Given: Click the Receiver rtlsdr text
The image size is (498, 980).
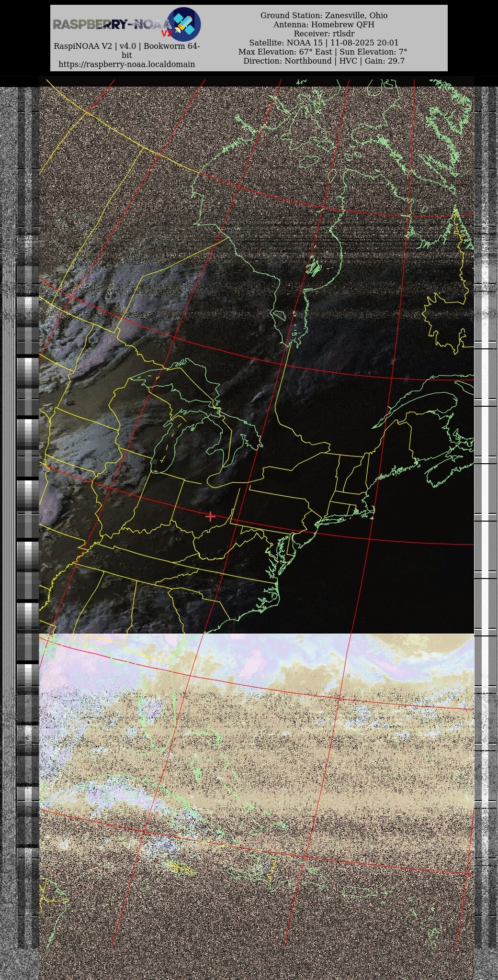Looking at the screenshot, I should [x=324, y=33].
